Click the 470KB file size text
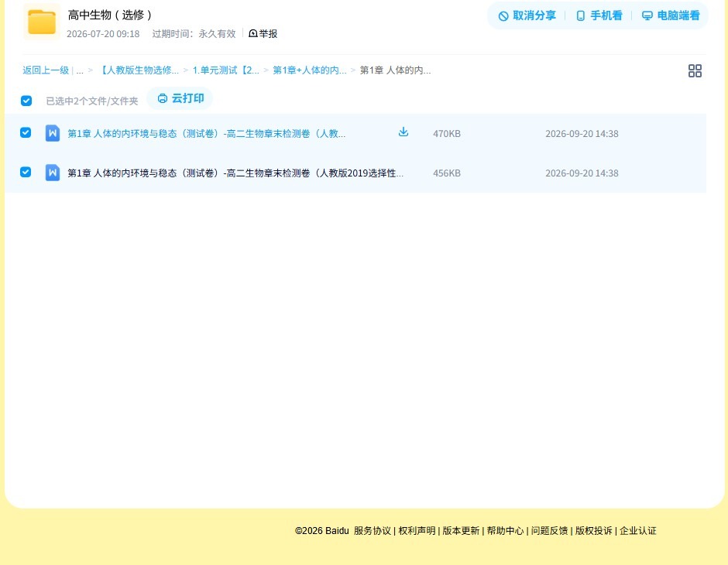 447,134
